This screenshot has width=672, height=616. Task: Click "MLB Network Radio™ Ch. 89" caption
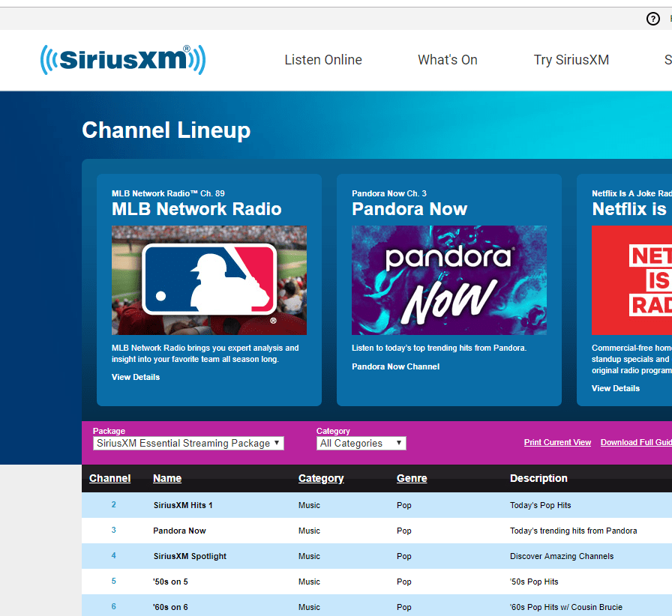click(x=168, y=193)
